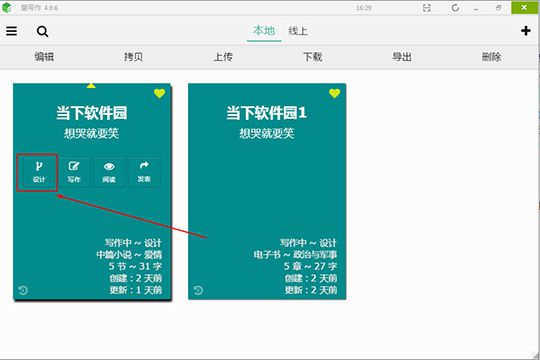Open 发表 share icon on the 当下软件园 card
Screen dimensions: 540x360
(144, 172)
